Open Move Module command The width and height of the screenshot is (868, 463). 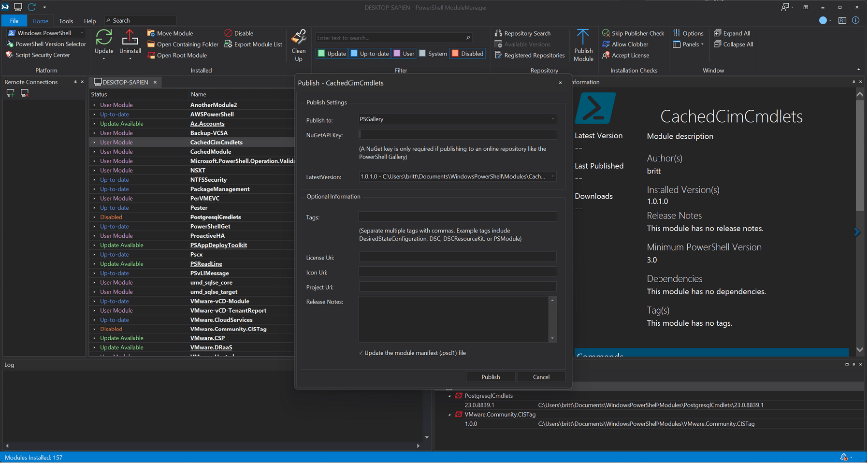click(170, 33)
